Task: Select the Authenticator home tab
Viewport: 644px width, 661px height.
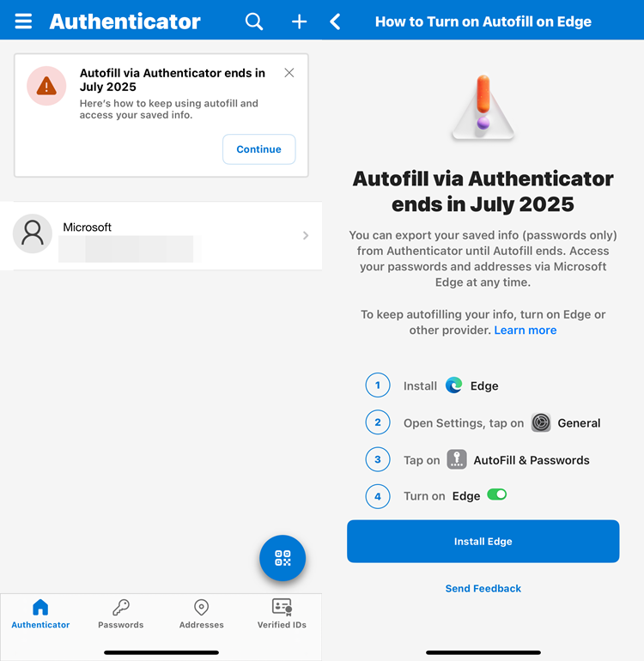Action: [x=40, y=614]
